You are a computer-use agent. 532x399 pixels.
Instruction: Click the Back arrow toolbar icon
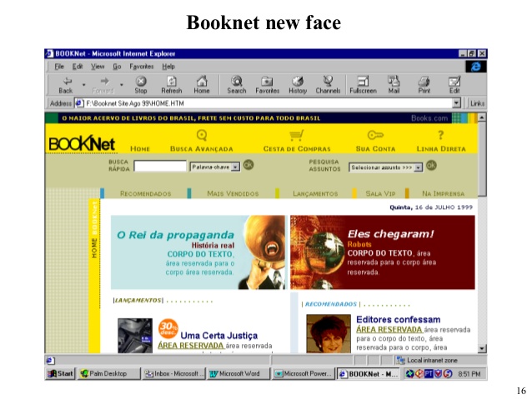click(x=68, y=81)
